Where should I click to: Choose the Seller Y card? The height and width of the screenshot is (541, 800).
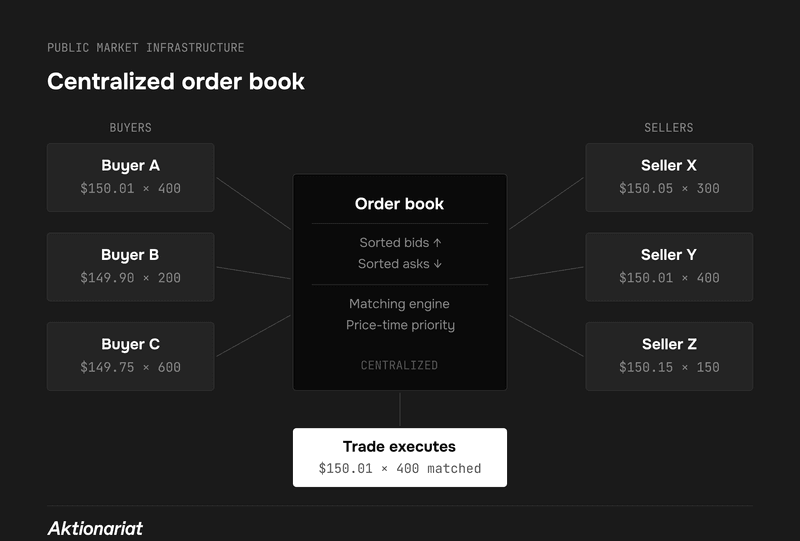(x=669, y=266)
